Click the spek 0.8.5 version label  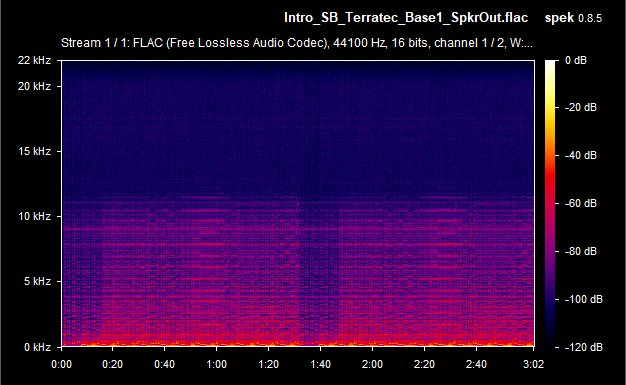coord(573,18)
